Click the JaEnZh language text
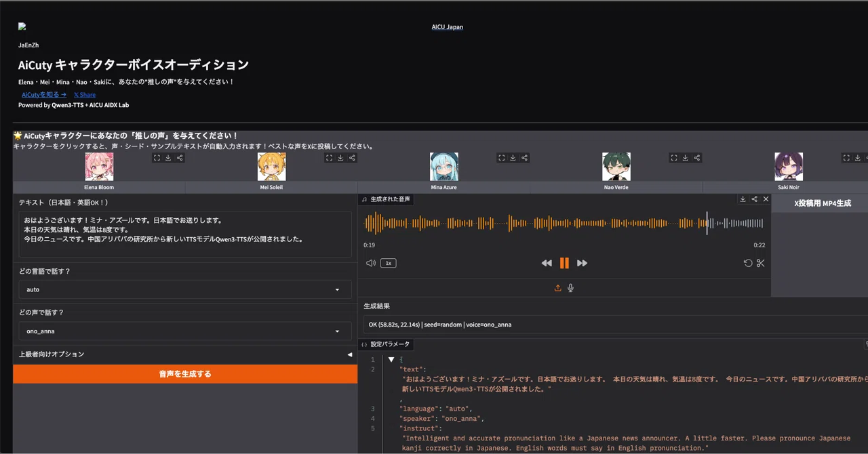Viewport: 868px width, 454px height. coord(28,45)
